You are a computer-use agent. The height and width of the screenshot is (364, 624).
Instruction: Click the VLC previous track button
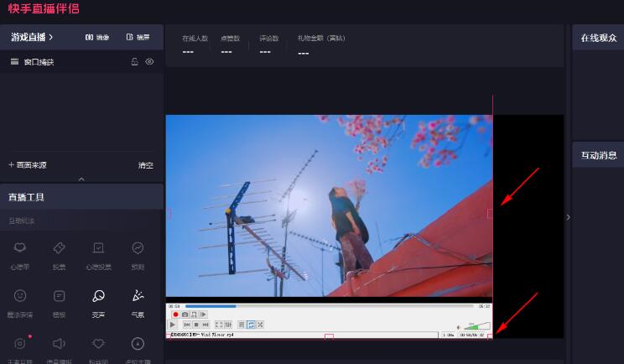pyautogui.click(x=187, y=325)
